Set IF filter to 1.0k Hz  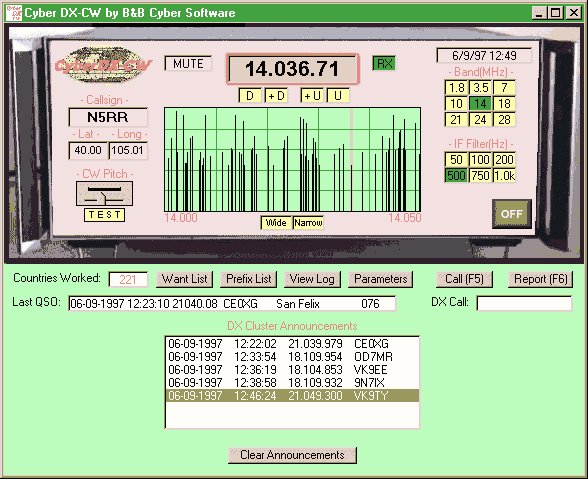click(504, 175)
